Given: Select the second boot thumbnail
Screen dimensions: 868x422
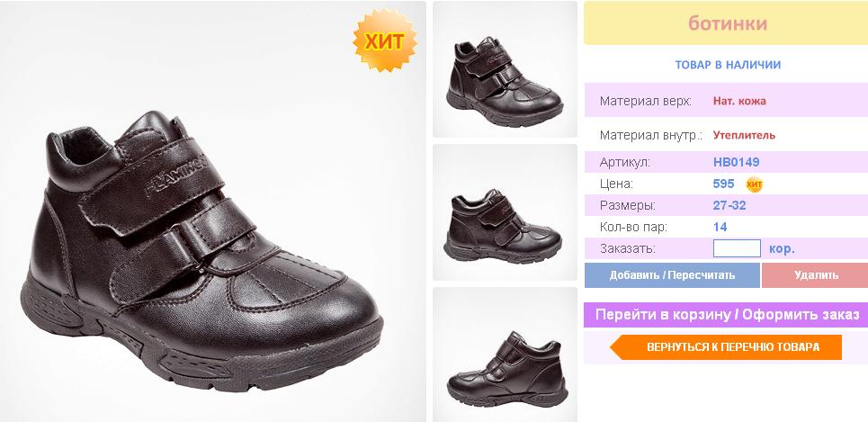Looking at the screenshot, I should [505, 212].
